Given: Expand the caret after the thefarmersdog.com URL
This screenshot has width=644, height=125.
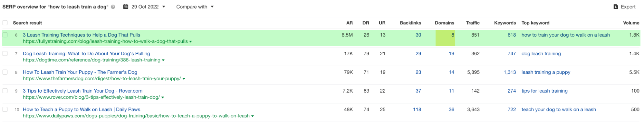Looking at the screenshot, I should 184,79.
